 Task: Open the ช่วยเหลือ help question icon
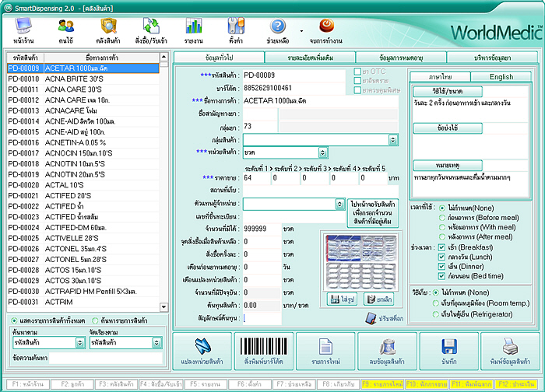point(278,26)
